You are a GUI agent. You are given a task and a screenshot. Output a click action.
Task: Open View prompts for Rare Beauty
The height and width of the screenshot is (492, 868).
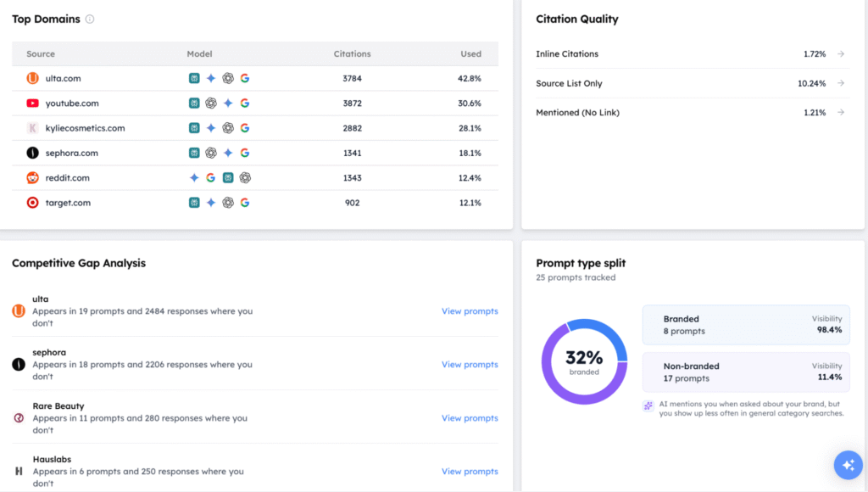pyautogui.click(x=470, y=417)
